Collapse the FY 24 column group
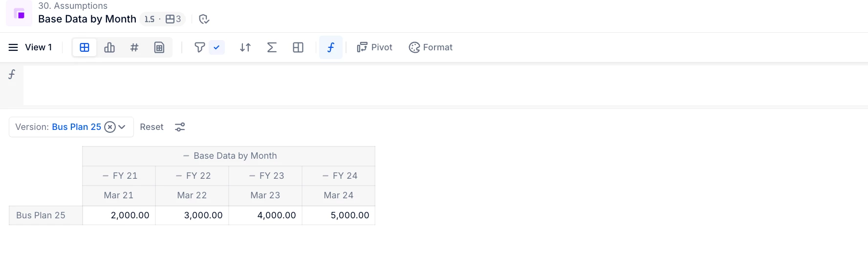868x253 pixels. tap(325, 176)
